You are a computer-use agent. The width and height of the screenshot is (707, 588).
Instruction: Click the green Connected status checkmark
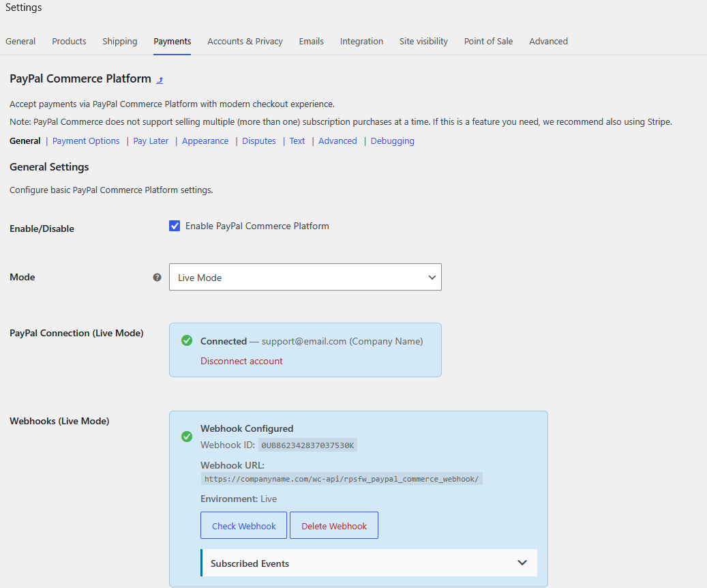pos(187,340)
